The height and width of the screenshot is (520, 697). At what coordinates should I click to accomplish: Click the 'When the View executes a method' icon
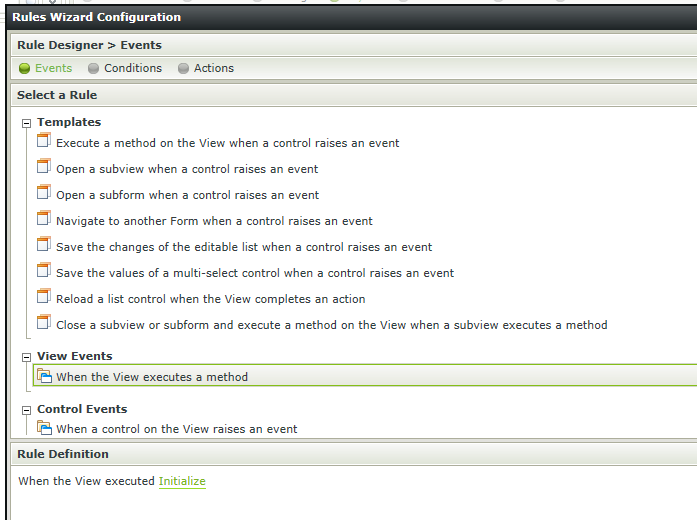[44, 376]
